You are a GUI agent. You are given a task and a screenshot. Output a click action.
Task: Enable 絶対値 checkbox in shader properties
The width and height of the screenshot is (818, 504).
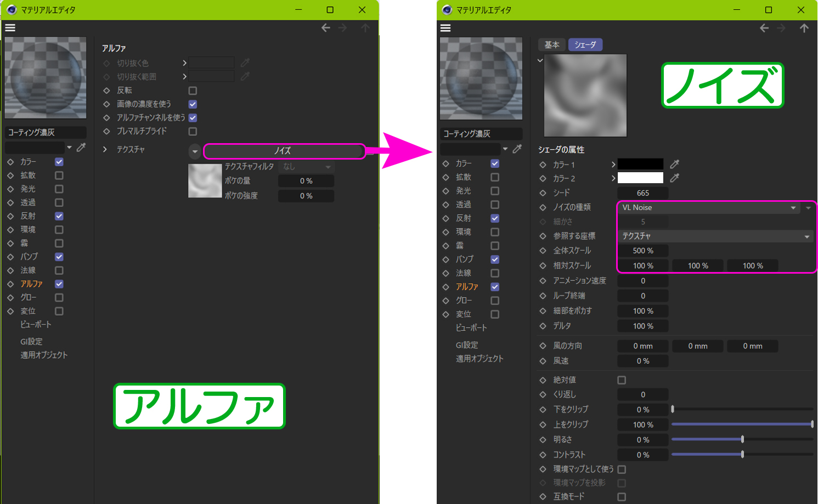click(x=622, y=380)
